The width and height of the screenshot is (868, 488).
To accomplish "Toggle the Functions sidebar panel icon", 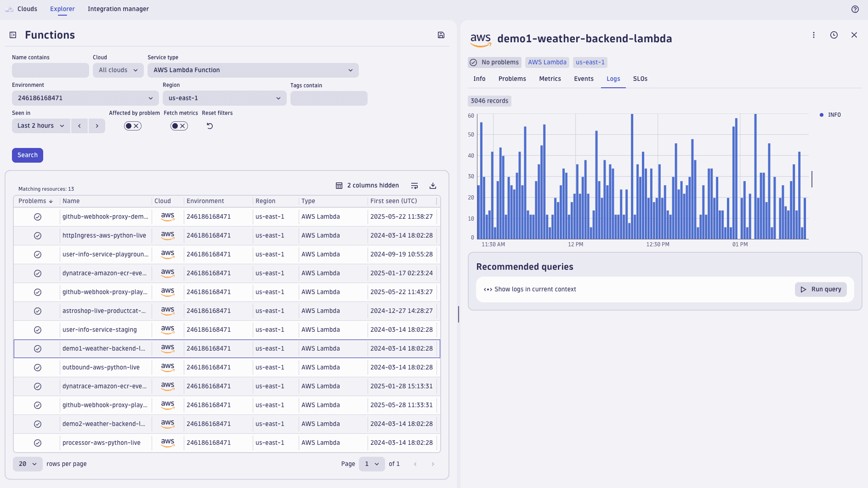I will pos(13,35).
